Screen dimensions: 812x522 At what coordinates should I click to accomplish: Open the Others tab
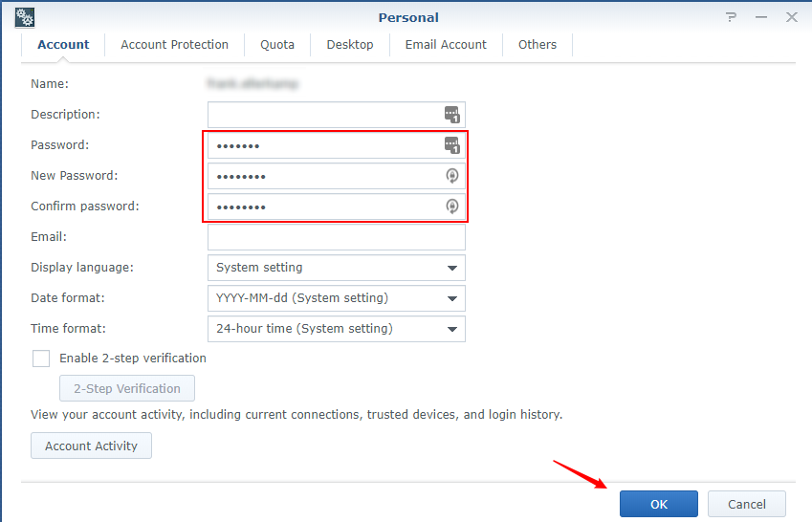click(x=538, y=45)
